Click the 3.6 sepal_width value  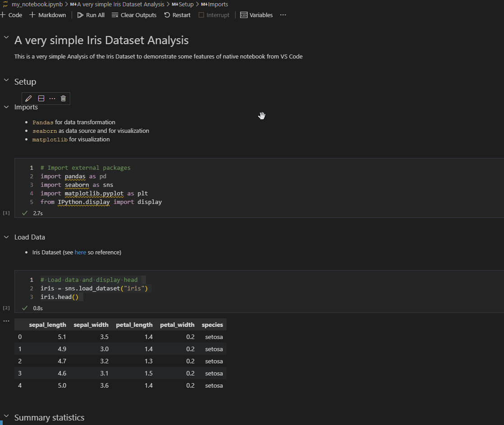click(x=104, y=385)
